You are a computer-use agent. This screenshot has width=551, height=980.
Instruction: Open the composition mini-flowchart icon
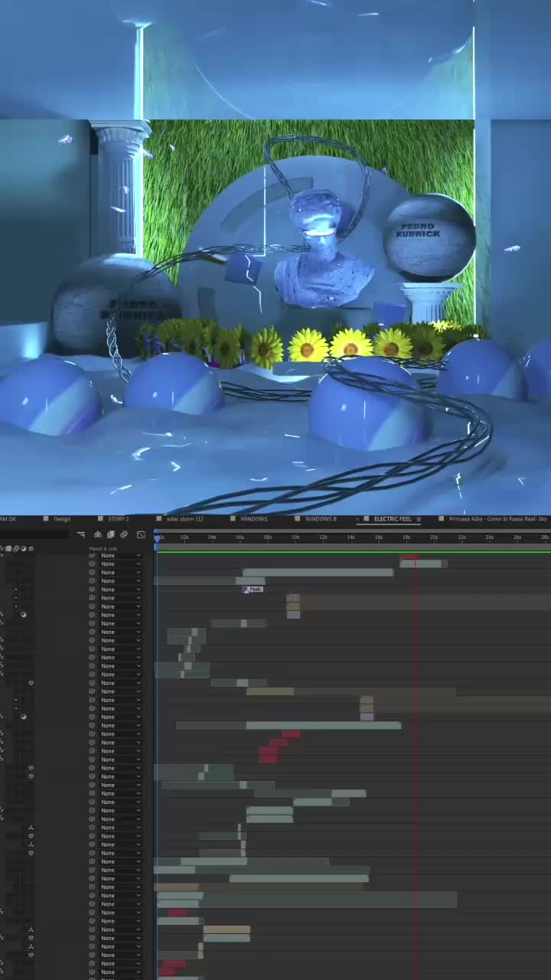click(x=80, y=534)
